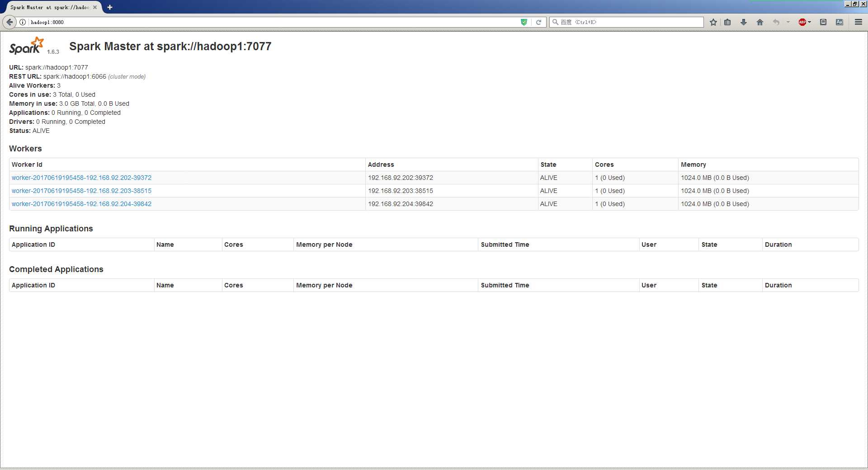The height and width of the screenshot is (470, 868).
Task: Click the browser back arrow button
Action: (x=9, y=22)
